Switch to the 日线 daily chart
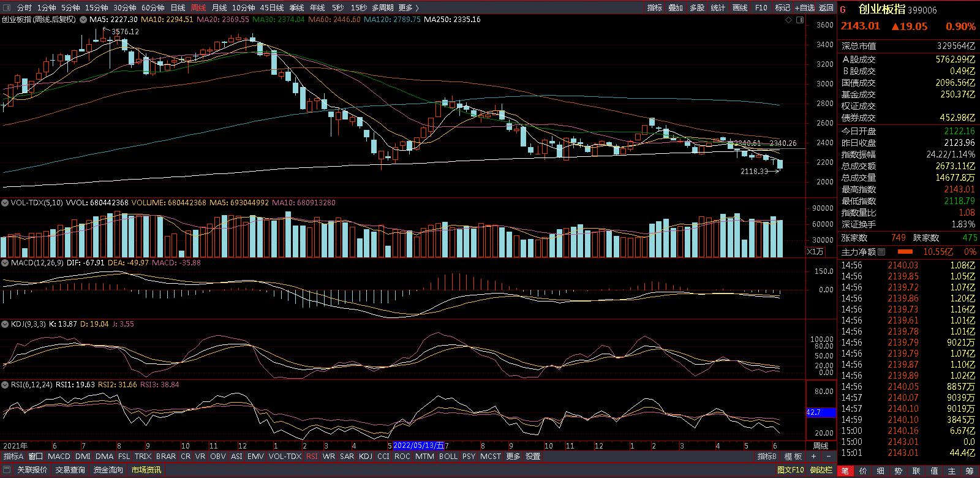The image size is (980, 478). coord(178,8)
